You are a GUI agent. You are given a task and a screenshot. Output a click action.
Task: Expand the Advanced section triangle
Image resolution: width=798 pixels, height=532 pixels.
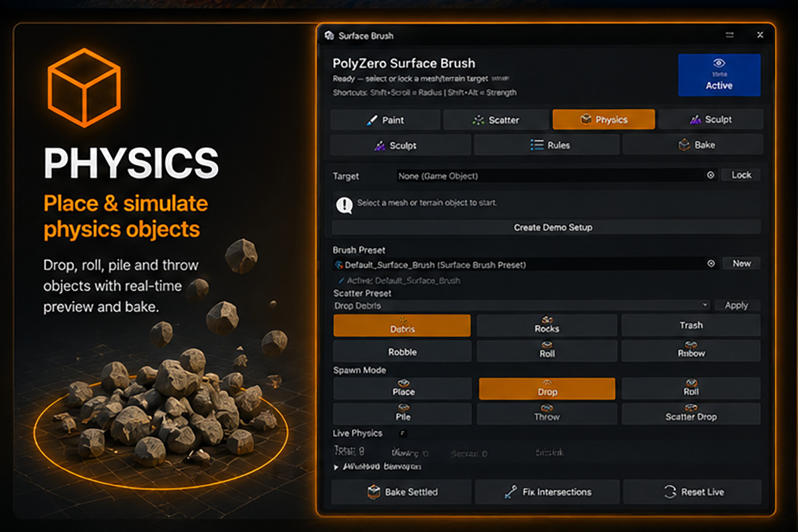coord(336,467)
